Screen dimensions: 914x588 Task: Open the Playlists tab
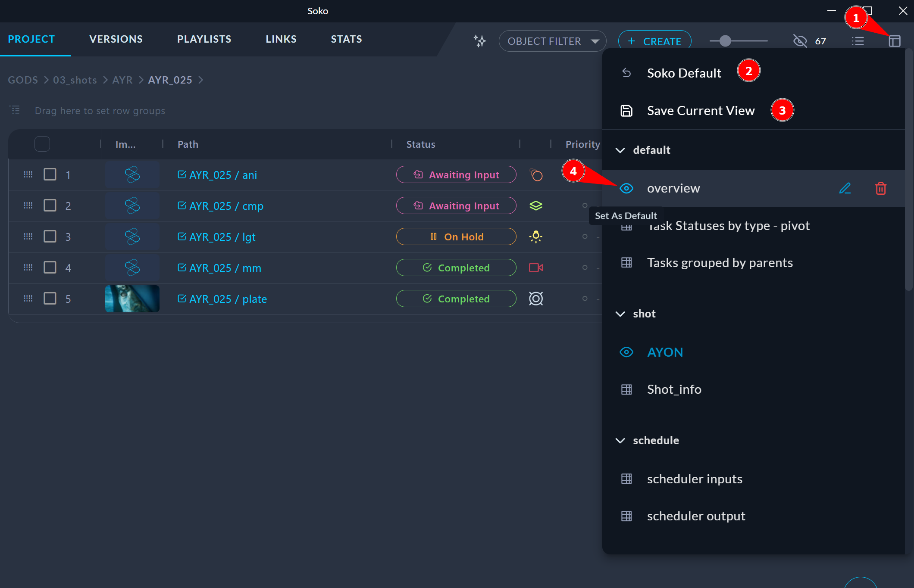(x=204, y=39)
